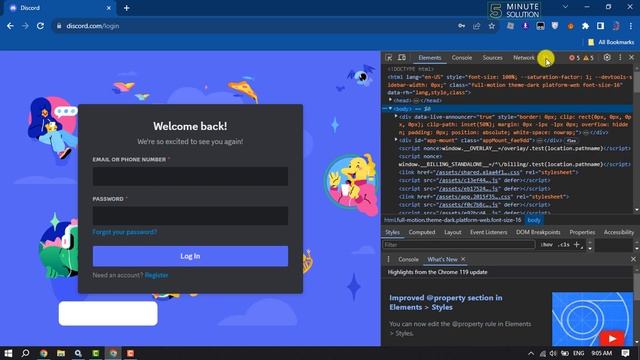Open the volume control in system tray
Image resolution: width=640 pixels, height=360 pixels.
tap(553, 353)
